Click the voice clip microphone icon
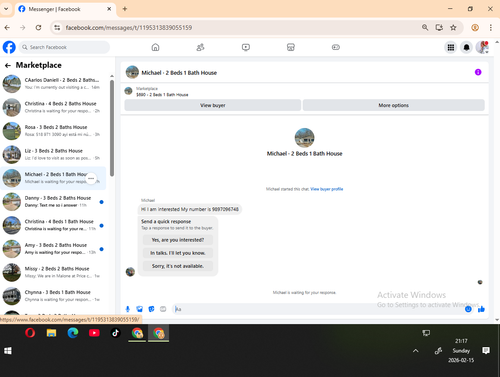Image resolution: width=500 pixels, height=377 pixels. pos(128,309)
